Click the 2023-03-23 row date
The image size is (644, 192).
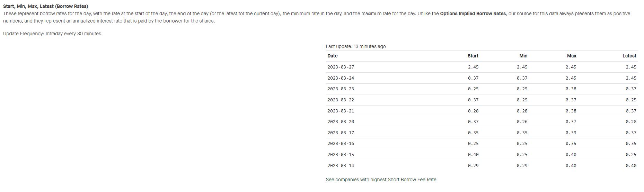pyautogui.click(x=341, y=89)
